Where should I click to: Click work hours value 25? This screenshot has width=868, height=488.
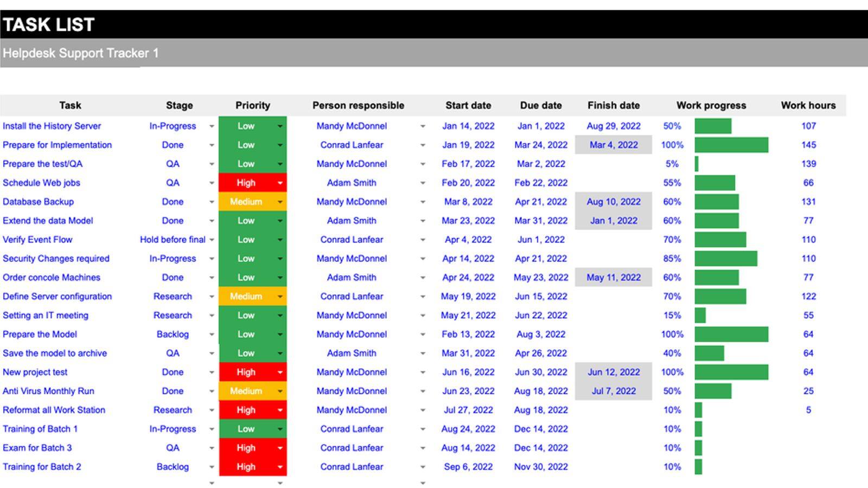coord(808,391)
